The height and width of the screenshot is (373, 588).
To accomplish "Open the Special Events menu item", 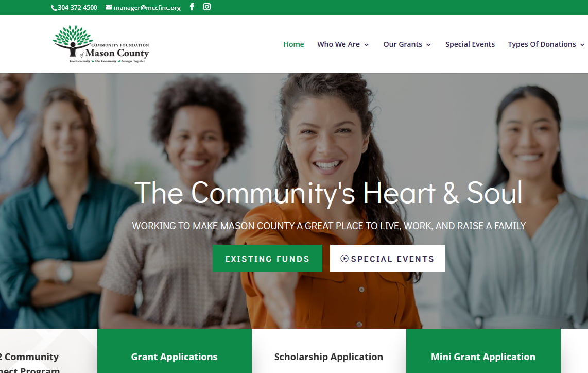I will [x=470, y=44].
